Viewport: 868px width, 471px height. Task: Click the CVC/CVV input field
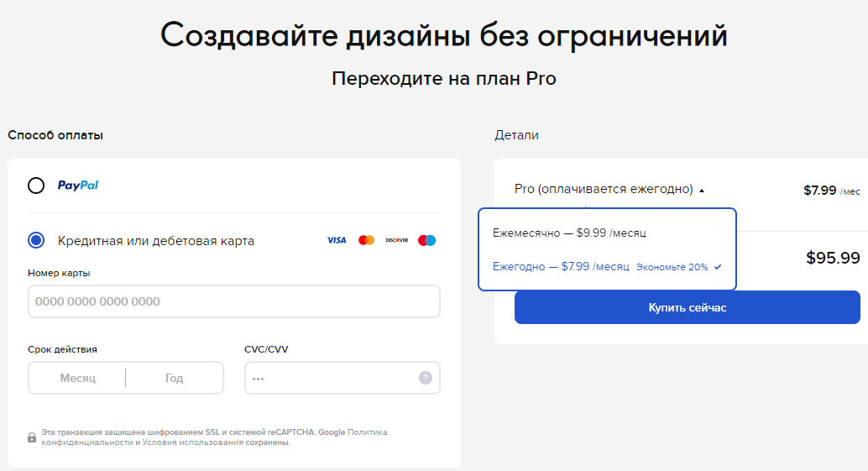pos(342,378)
